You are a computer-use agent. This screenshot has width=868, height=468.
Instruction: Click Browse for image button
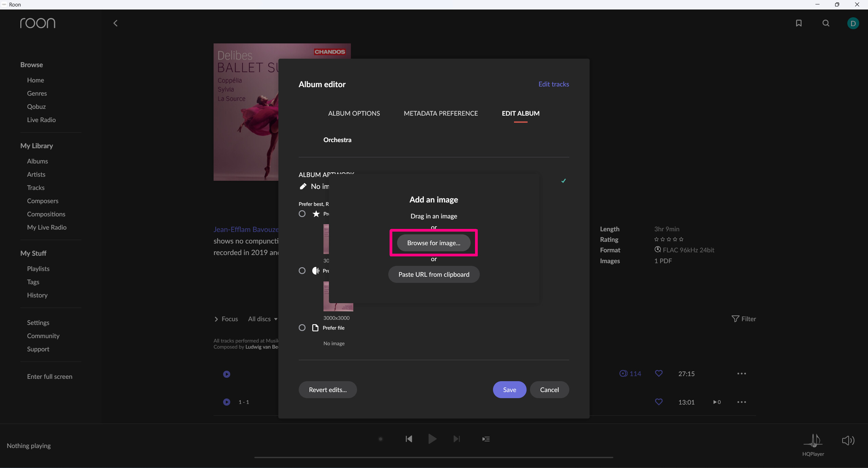click(x=434, y=243)
